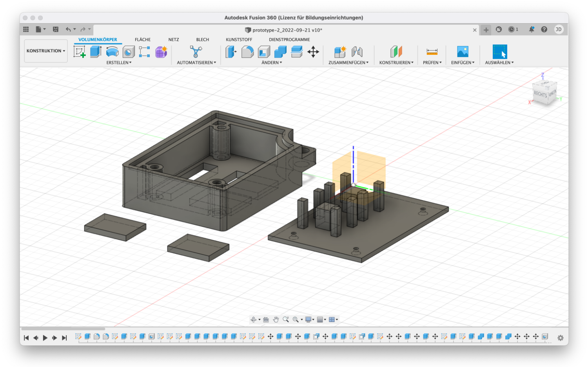The image size is (588, 367).
Task: Click the pattern icon with four blue squares
Action: pyautogui.click(x=144, y=52)
